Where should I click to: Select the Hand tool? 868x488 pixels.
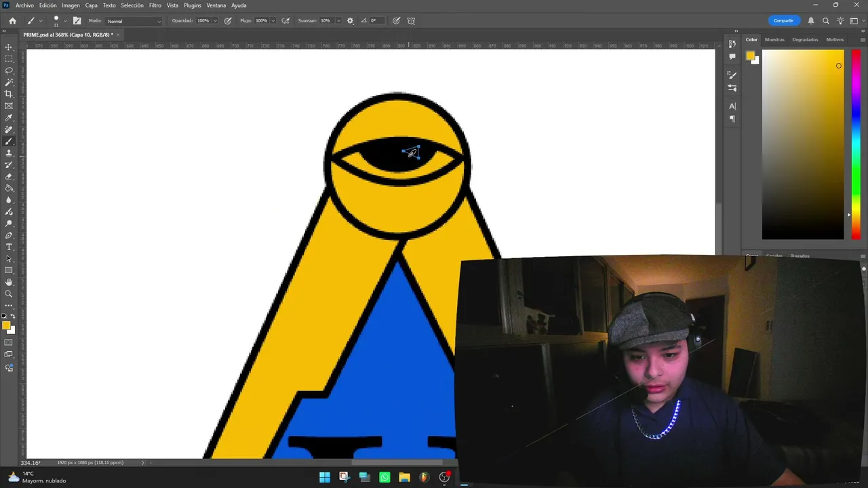point(9,282)
